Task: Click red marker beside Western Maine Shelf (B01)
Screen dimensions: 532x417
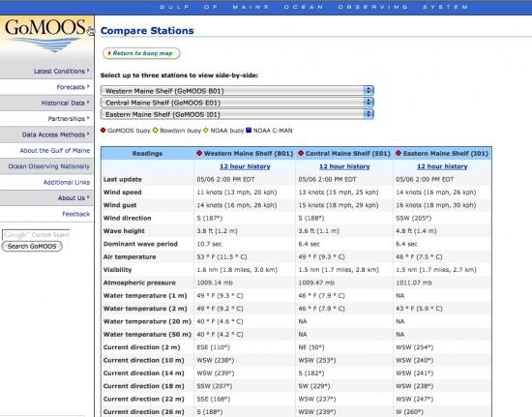Action: (199, 153)
